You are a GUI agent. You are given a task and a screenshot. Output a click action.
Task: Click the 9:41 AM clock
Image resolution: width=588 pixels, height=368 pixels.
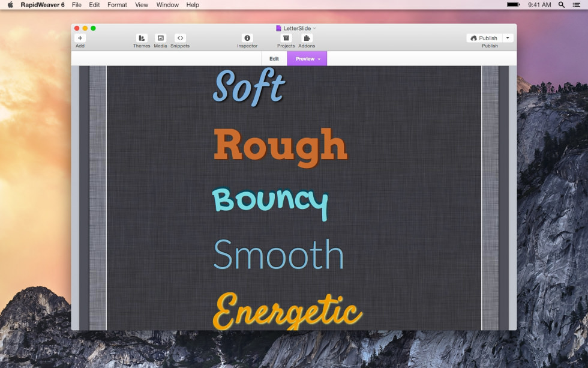point(539,5)
